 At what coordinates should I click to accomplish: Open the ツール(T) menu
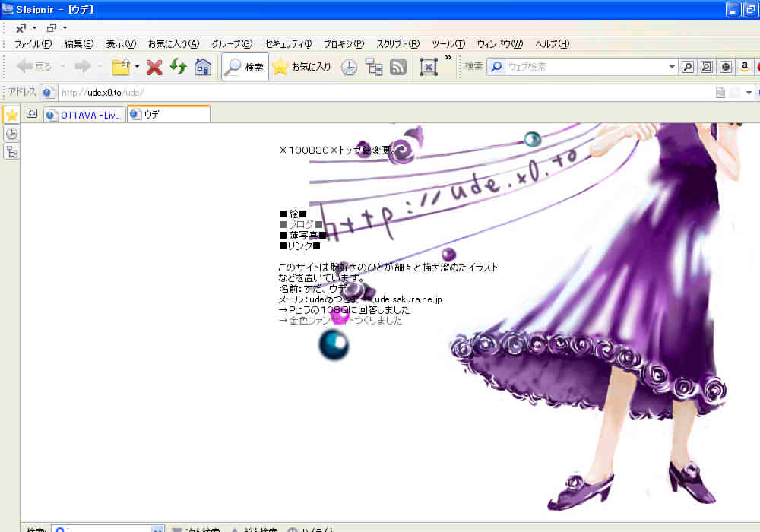[x=448, y=44]
